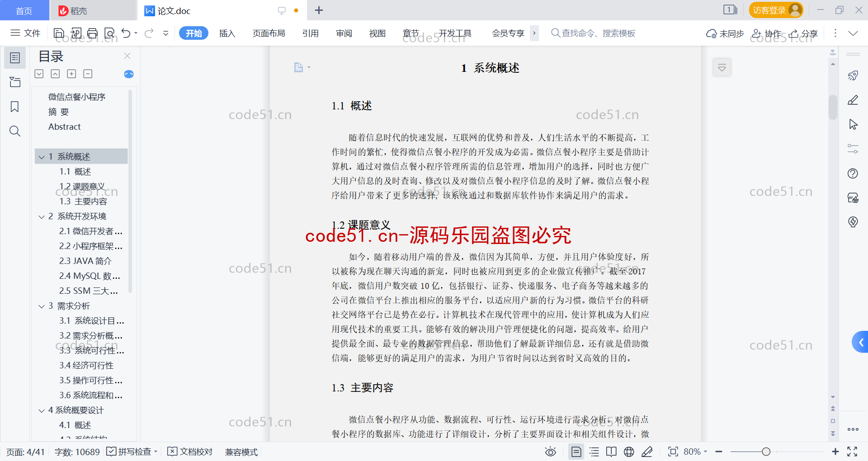The image size is (868, 461).
Task: Click the zoom slider handle
Action: pos(766,452)
